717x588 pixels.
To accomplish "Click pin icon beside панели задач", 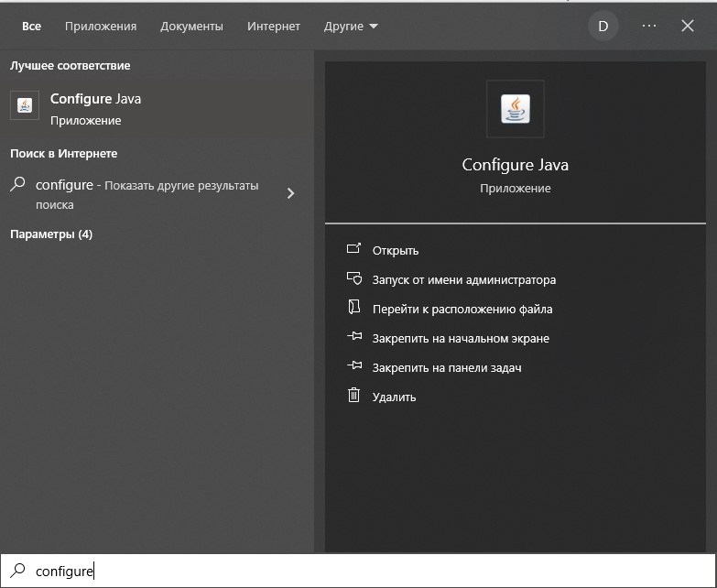I will (x=354, y=365).
